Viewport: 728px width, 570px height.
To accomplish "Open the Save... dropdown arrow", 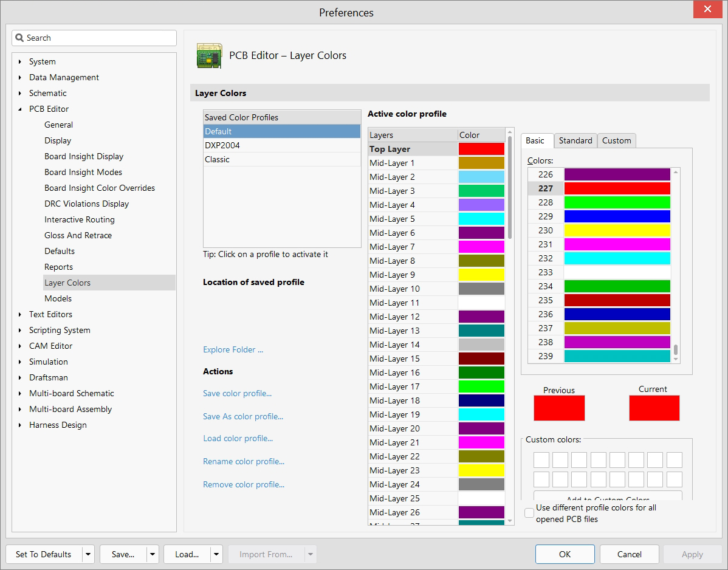I will [x=153, y=554].
